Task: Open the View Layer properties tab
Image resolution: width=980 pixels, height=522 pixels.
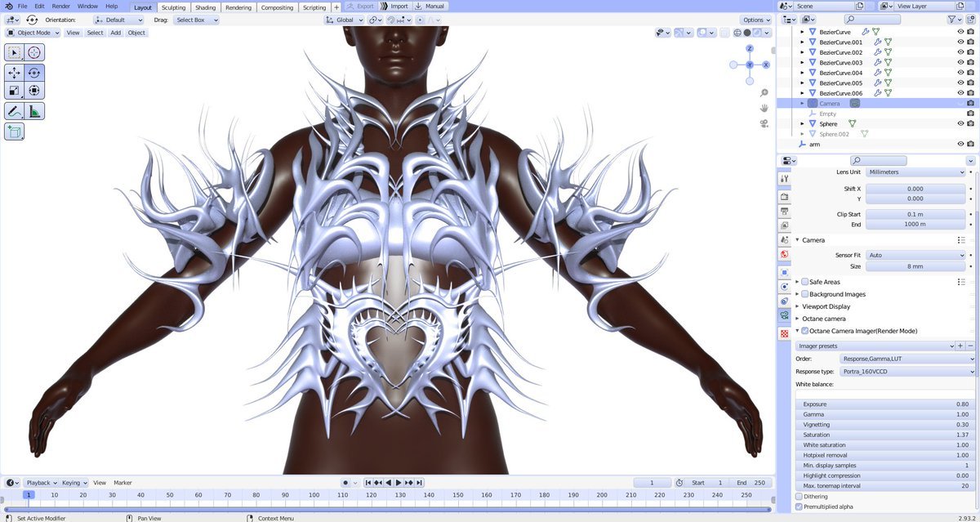Action: (785, 225)
